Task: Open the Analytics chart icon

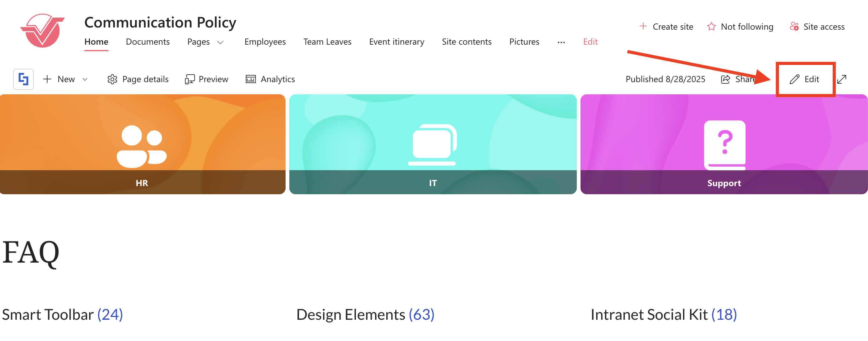Action: pyautogui.click(x=251, y=79)
